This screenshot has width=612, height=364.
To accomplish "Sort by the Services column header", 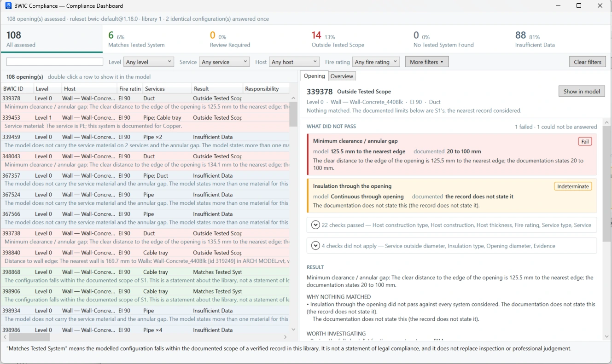I will point(167,89).
